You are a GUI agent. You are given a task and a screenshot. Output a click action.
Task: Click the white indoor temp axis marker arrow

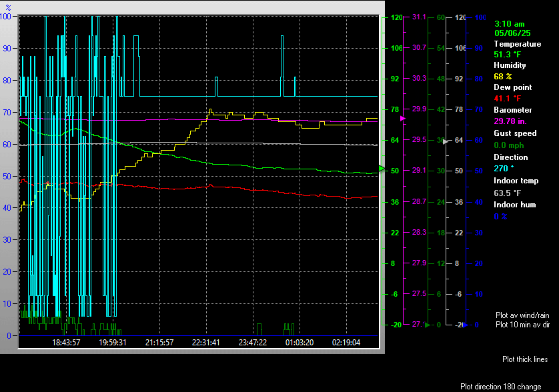[x=445, y=142]
